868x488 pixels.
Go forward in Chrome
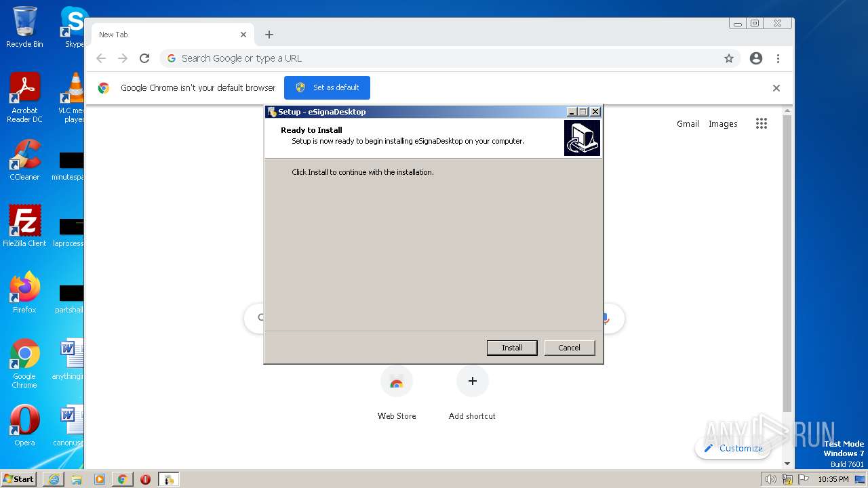123,58
